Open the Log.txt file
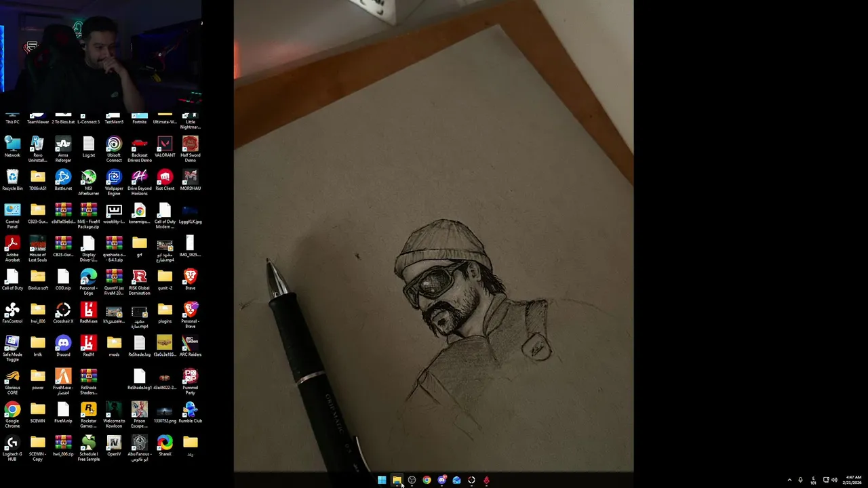Screen dimensions: 868x488 click(x=88, y=147)
